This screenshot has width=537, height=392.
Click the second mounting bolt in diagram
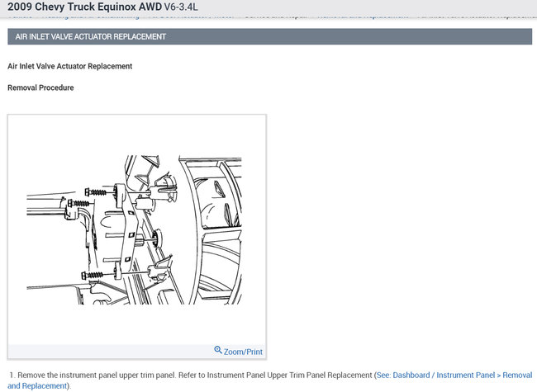[x=78, y=204]
